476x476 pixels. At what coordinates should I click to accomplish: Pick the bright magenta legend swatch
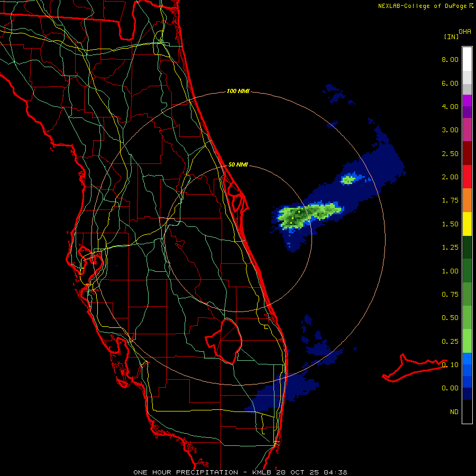(x=467, y=100)
